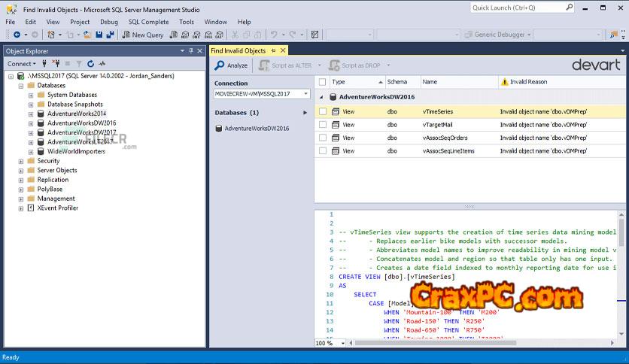Open the SQL Complete menu
The width and height of the screenshot is (629, 364).
[x=149, y=22]
